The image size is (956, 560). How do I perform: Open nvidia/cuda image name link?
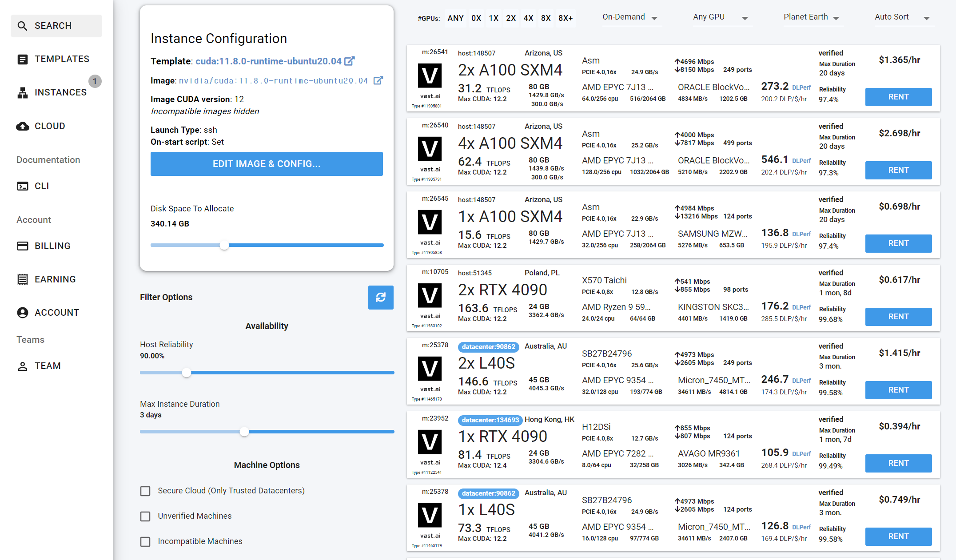[273, 81]
